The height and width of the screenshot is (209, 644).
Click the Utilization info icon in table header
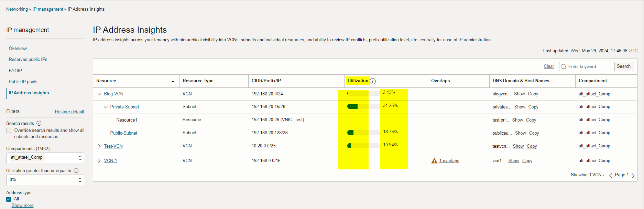coord(373,81)
